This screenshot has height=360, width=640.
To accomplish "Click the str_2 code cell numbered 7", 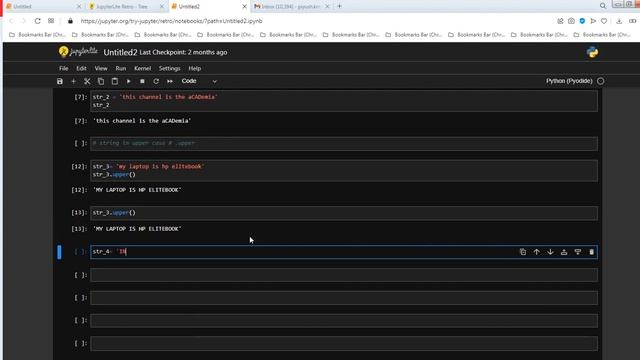I will pyautogui.click(x=344, y=101).
